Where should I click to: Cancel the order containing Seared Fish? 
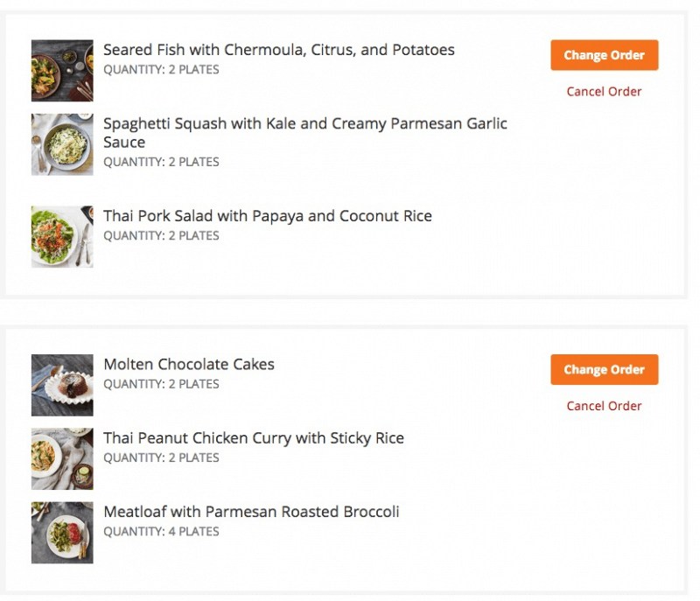(x=604, y=92)
